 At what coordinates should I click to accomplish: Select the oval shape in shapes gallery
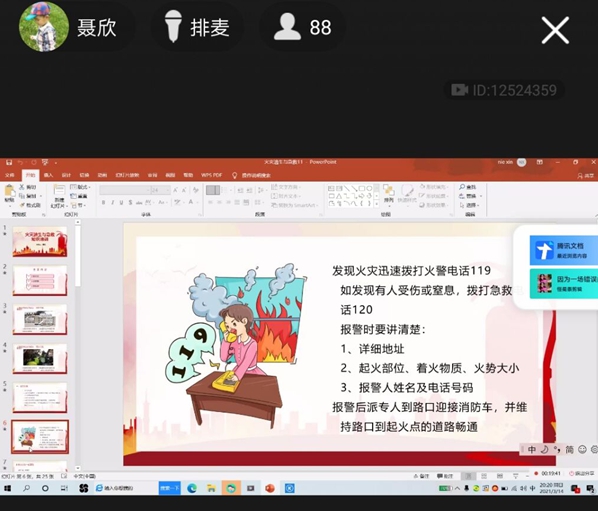(369, 188)
